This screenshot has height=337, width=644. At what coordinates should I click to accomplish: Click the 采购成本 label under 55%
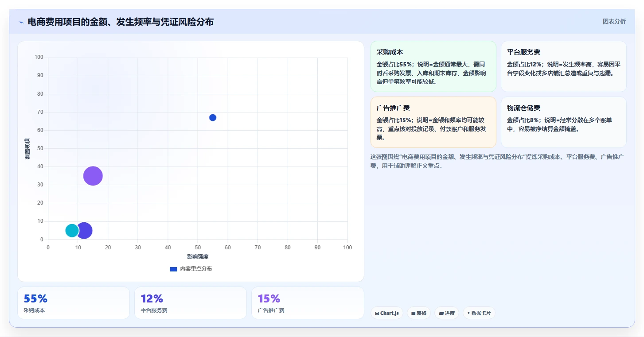coord(34,310)
